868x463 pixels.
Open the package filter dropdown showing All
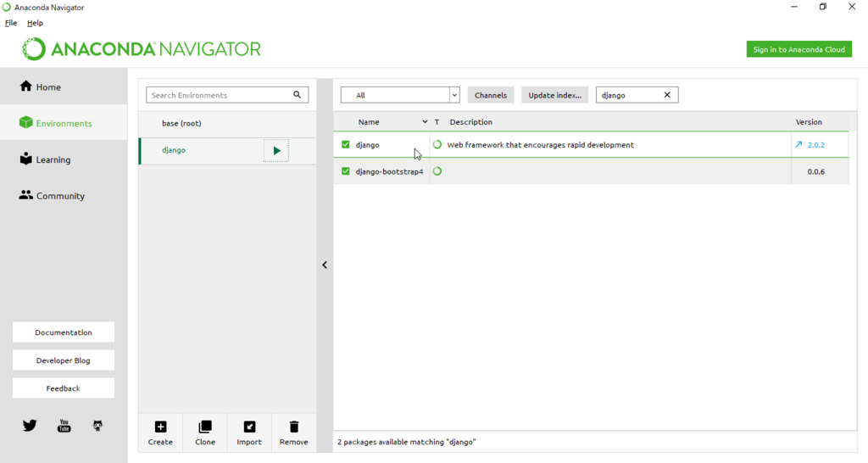(400, 95)
